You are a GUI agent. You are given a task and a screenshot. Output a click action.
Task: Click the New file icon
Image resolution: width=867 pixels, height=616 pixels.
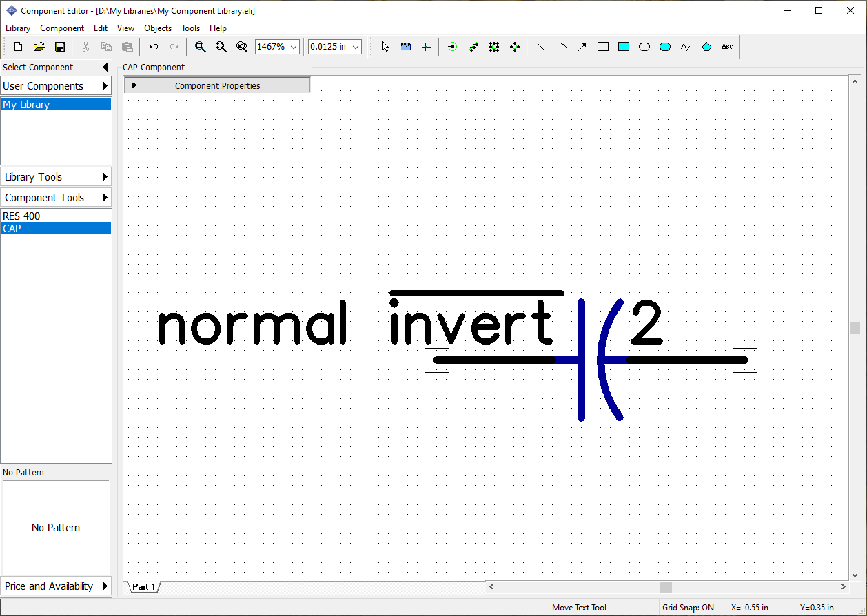point(19,47)
